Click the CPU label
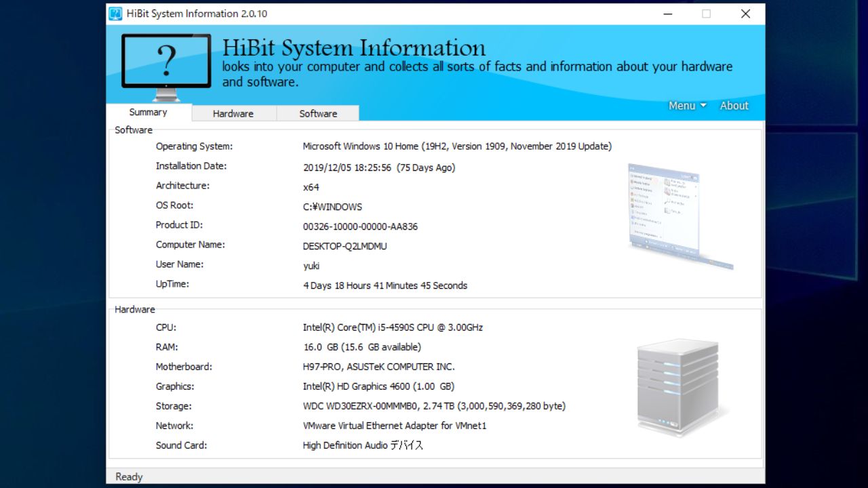 point(166,327)
